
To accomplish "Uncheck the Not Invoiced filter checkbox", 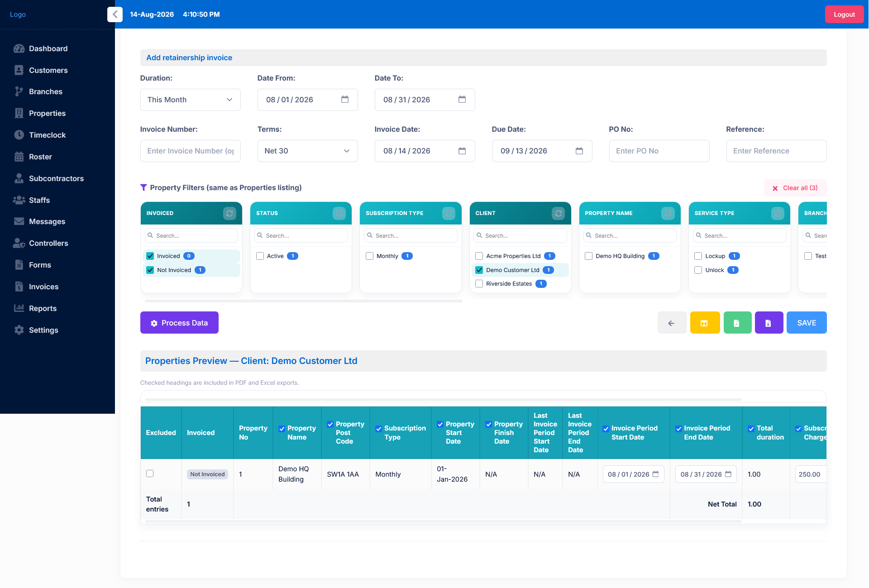I will click(150, 270).
